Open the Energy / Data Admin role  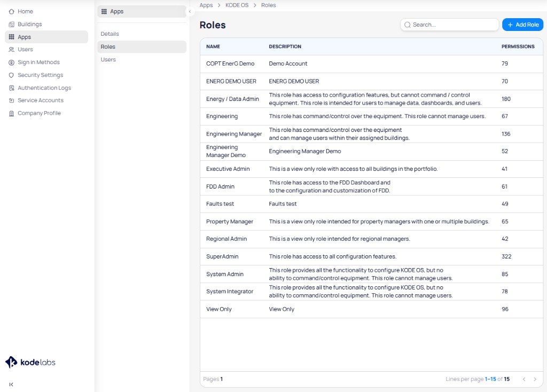coord(232,99)
